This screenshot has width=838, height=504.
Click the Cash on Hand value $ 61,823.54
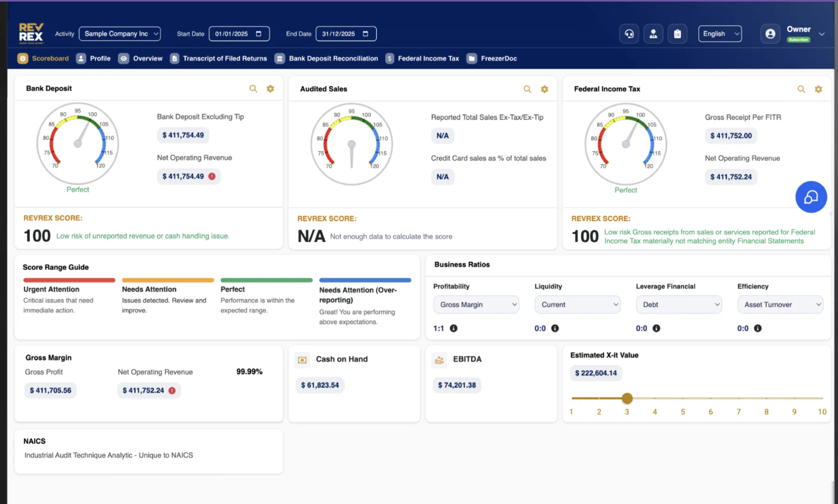click(x=320, y=385)
